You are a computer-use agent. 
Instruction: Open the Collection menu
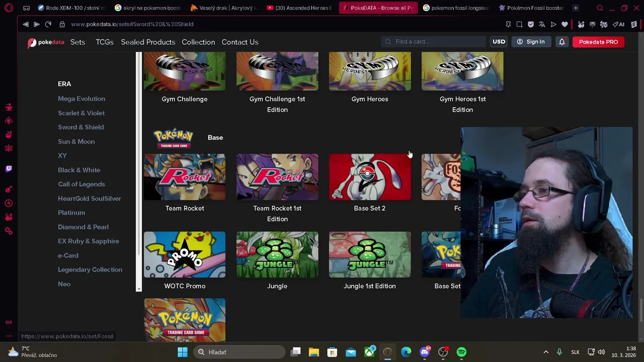click(198, 42)
